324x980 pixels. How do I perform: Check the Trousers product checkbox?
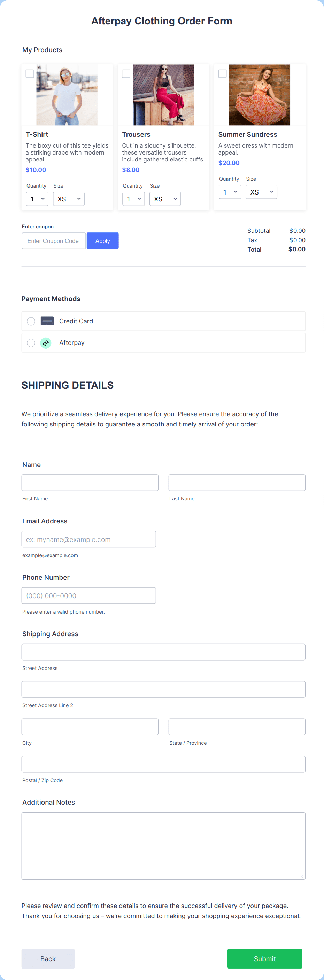[126, 74]
